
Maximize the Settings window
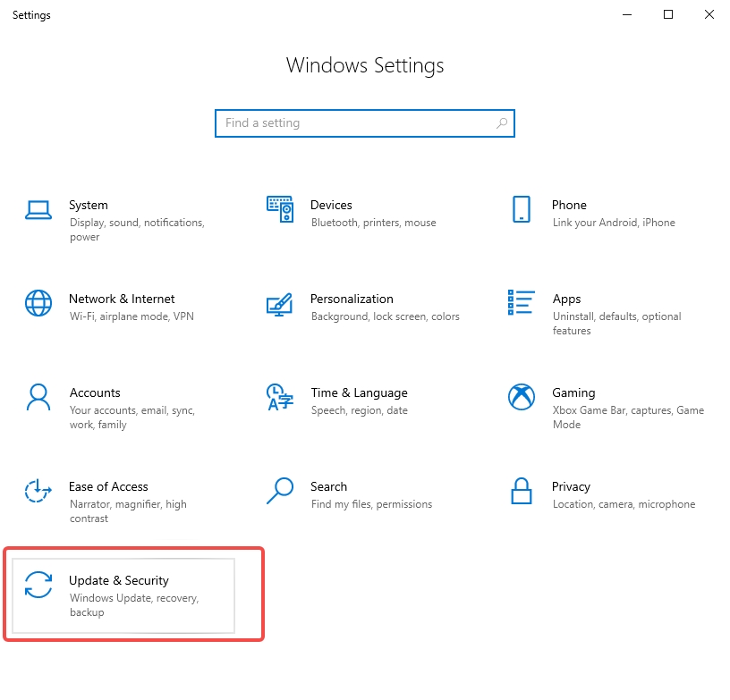(x=668, y=15)
